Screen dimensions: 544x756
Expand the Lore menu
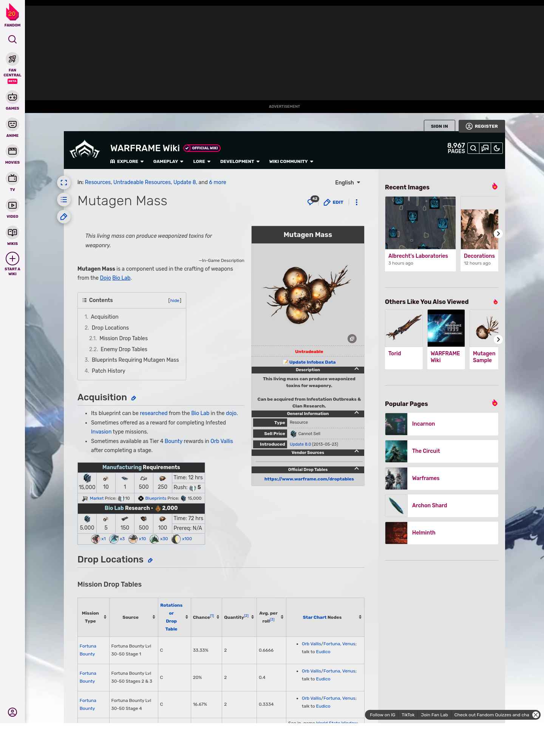pyautogui.click(x=202, y=161)
